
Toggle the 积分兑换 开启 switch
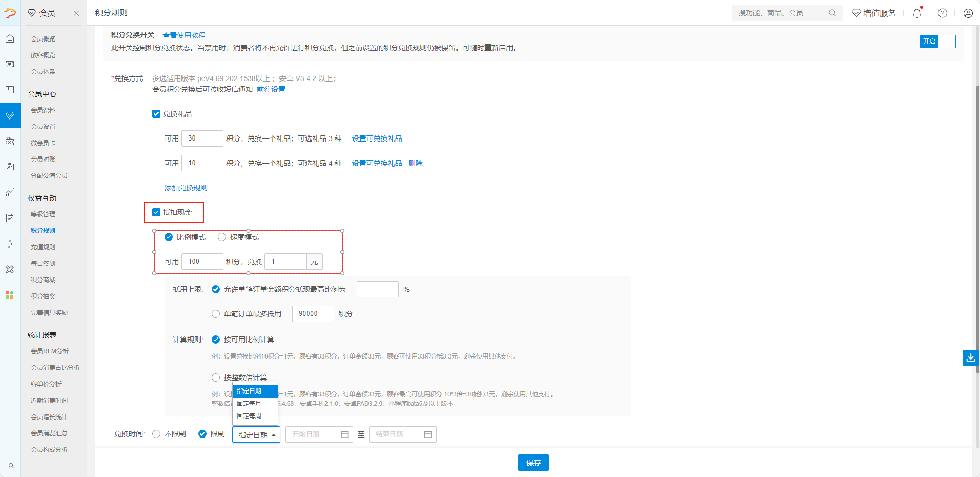pos(937,42)
